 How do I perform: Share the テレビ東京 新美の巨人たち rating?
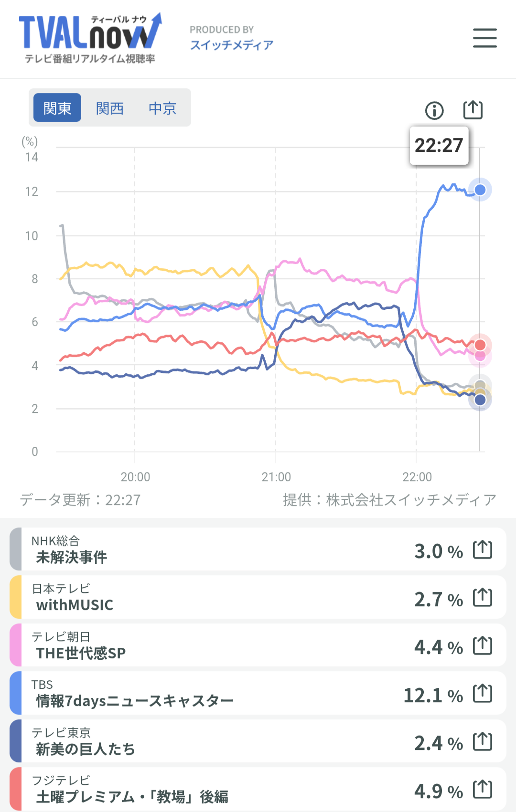(482, 742)
